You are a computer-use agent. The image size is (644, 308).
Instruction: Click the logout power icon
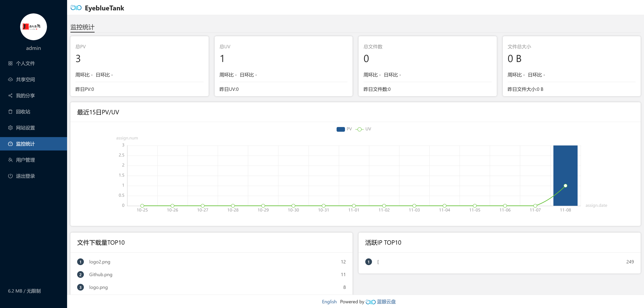(x=10, y=176)
